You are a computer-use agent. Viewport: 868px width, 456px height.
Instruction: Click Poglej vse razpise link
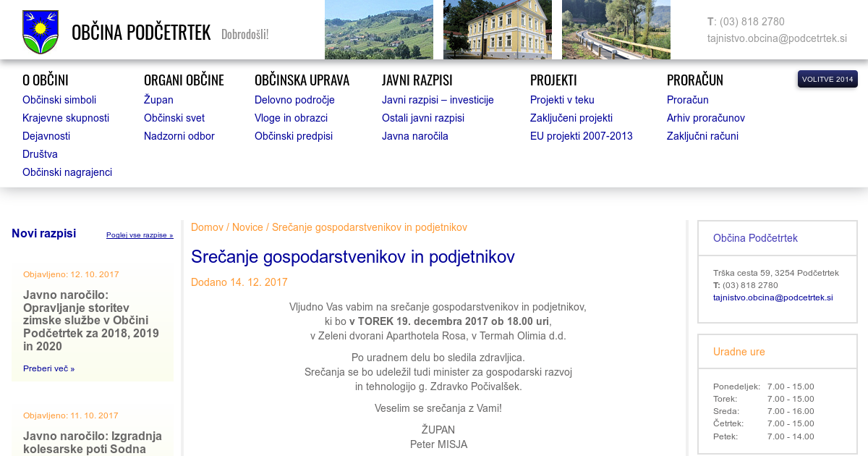pos(140,235)
